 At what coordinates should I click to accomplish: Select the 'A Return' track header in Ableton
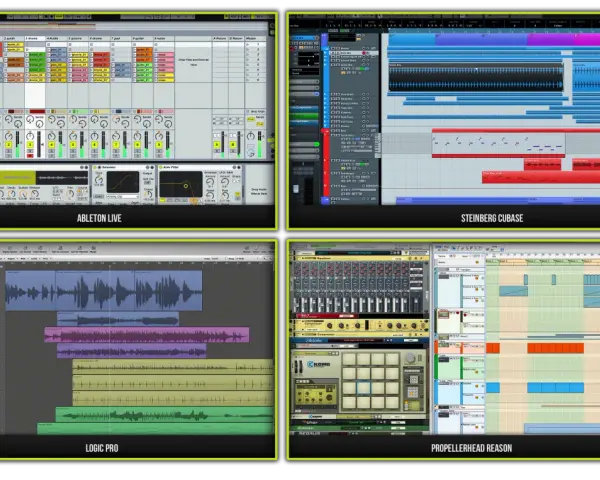click(220, 39)
